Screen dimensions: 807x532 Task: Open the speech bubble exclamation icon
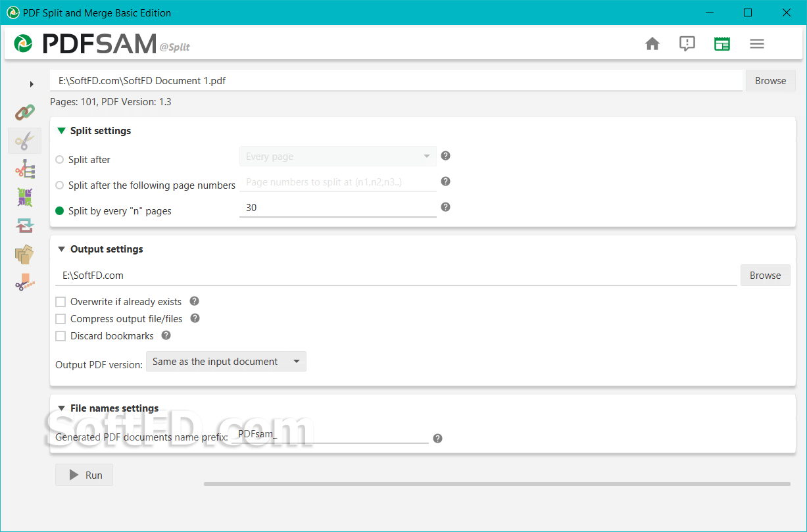687,44
